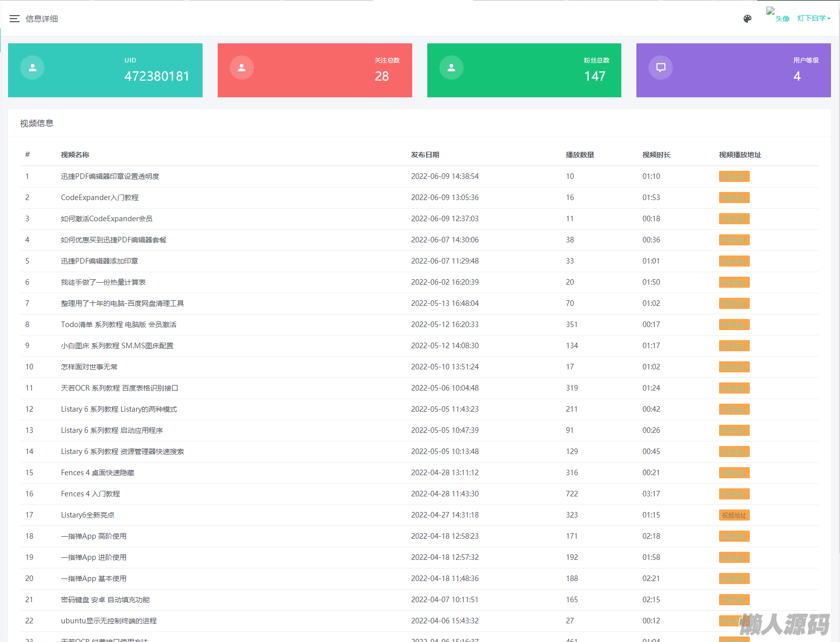
Task: Open video link for 怎样面对世事无常
Action: point(734,367)
